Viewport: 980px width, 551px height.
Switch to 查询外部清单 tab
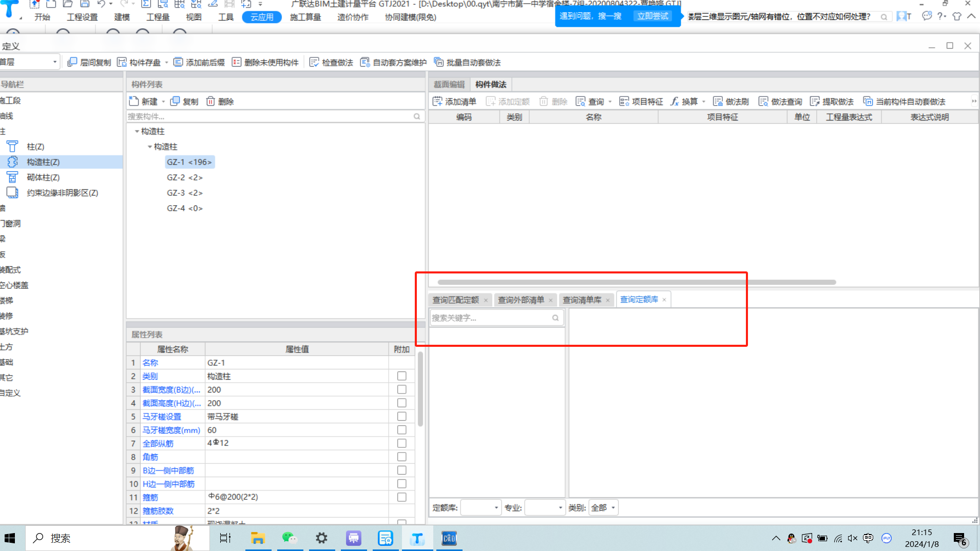[521, 300]
